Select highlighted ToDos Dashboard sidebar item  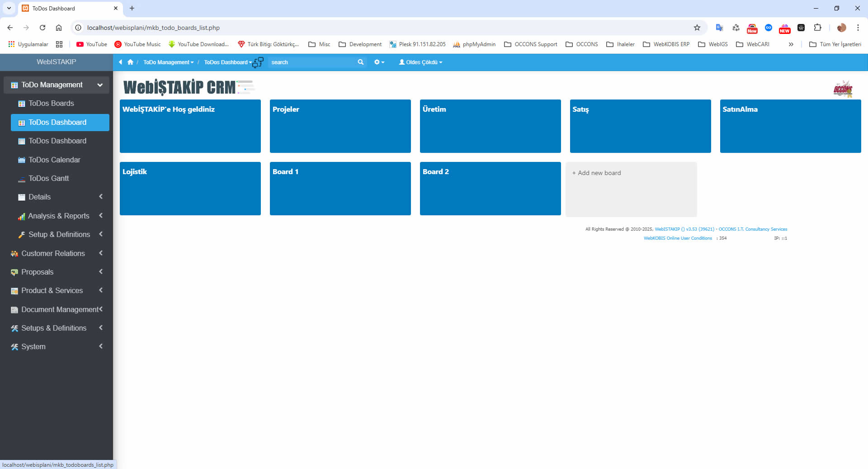tap(60, 123)
